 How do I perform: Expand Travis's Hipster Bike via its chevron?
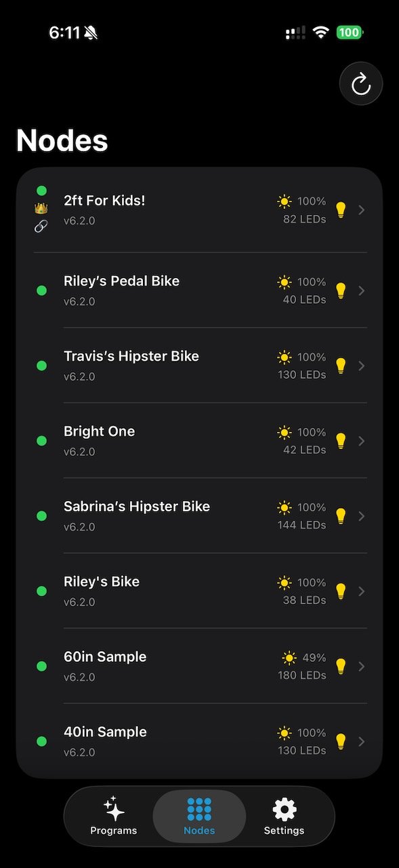click(x=361, y=366)
